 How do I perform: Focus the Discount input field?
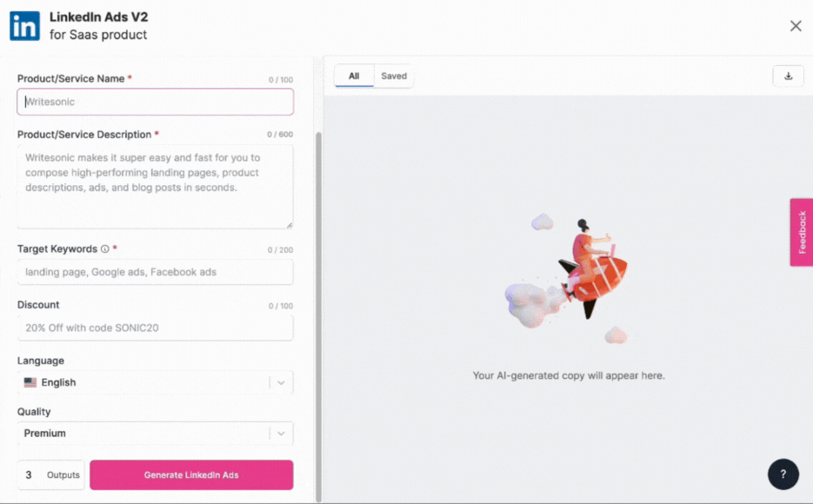(x=155, y=328)
